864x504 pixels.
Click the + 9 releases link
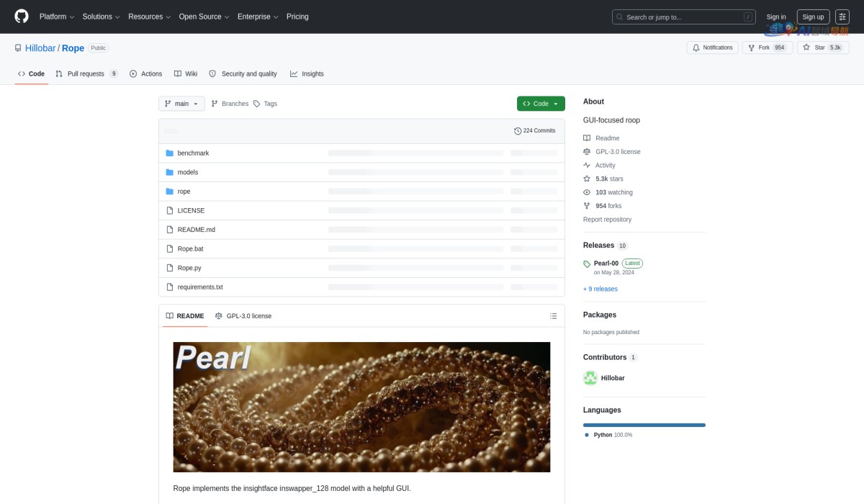click(600, 289)
